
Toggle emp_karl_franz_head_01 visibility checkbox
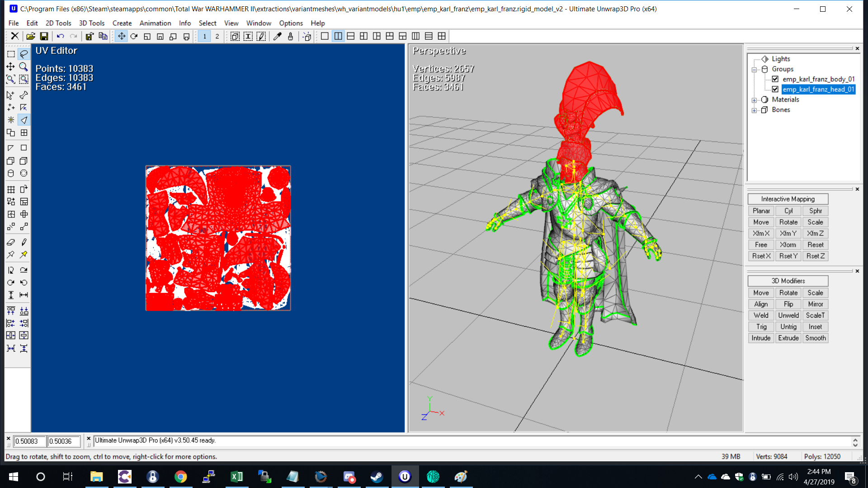(x=775, y=89)
